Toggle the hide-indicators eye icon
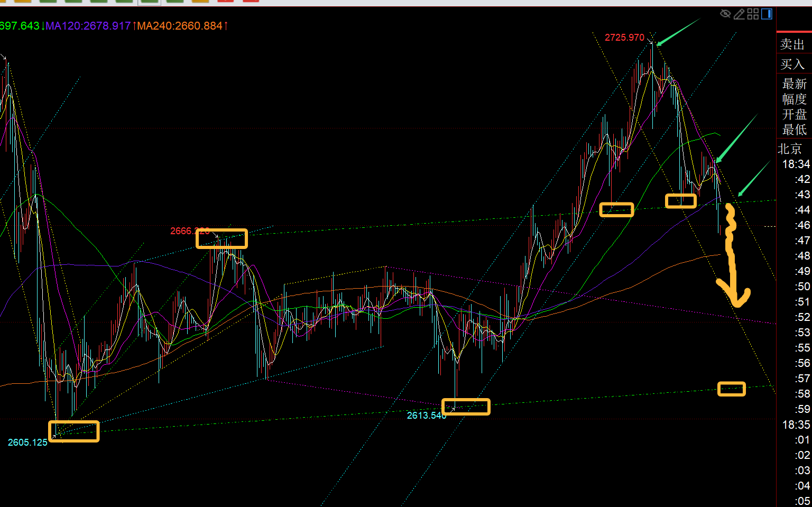Viewport: 812px width, 507px height. point(725,14)
